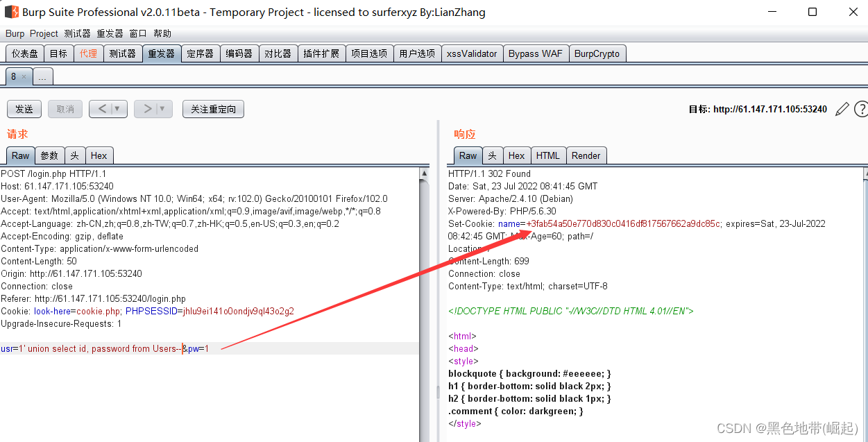Click 'Content-Length: 699' response header
868x442 pixels.
click(488, 261)
